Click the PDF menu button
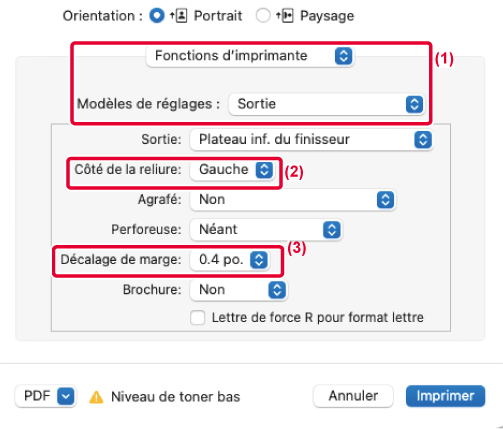 (46, 396)
